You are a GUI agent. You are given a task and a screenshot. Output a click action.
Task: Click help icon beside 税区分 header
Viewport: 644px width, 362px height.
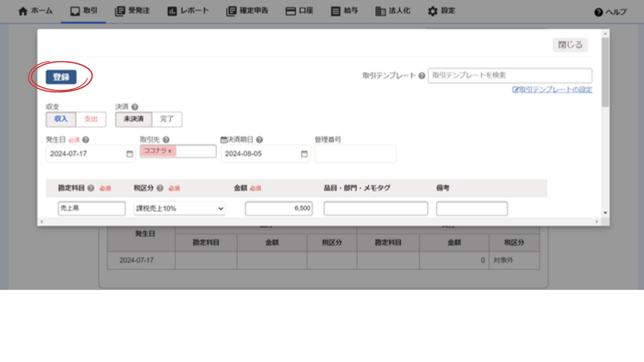pos(160,188)
